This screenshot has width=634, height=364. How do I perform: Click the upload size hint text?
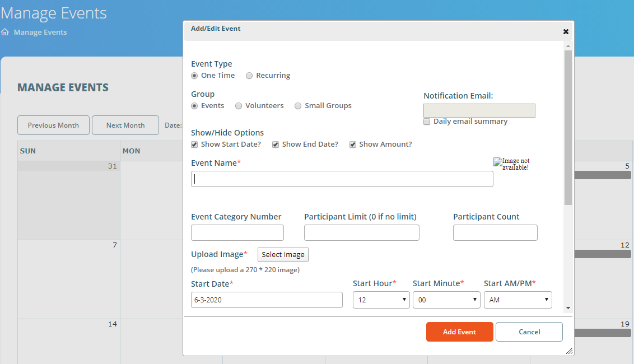pos(245,270)
